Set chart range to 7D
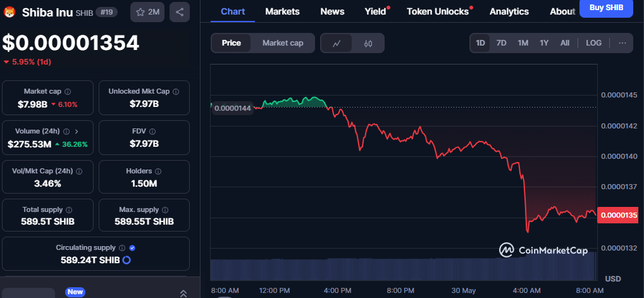This screenshot has height=298, width=644. point(501,43)
